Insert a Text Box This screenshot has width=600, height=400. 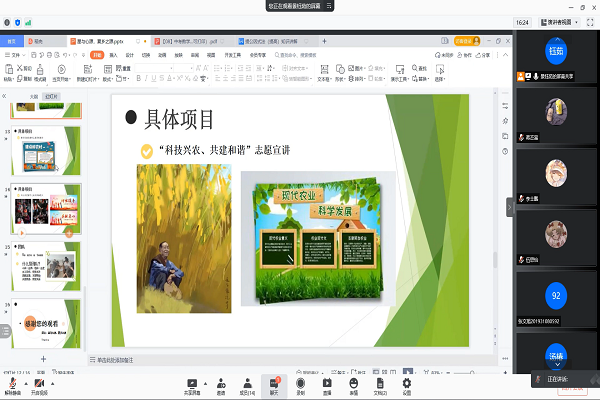[x=324, y=73]
